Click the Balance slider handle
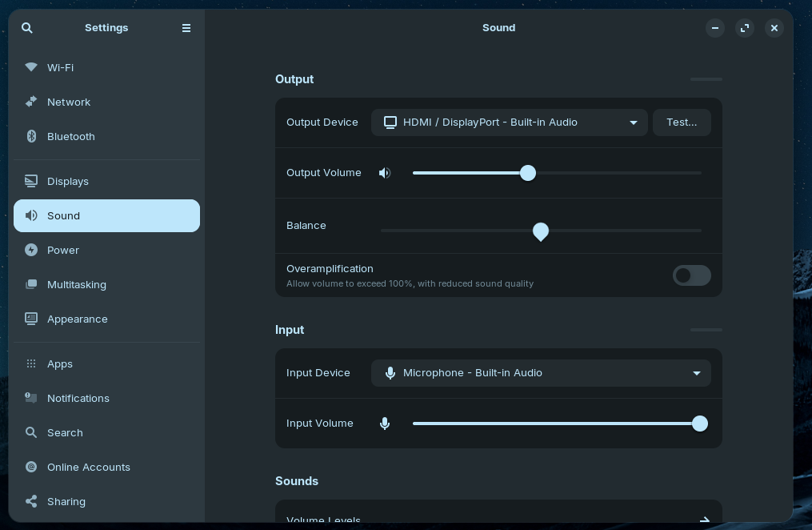Viewport: 812px width, 530px height. (x=541, y=231)
